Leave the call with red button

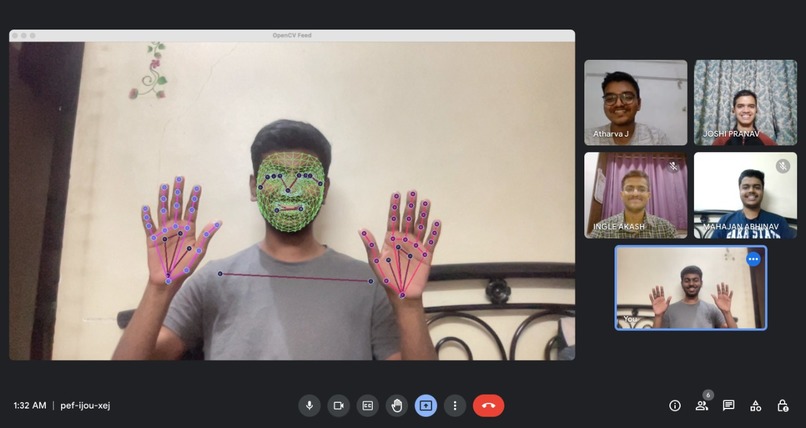tap(488, 405)
